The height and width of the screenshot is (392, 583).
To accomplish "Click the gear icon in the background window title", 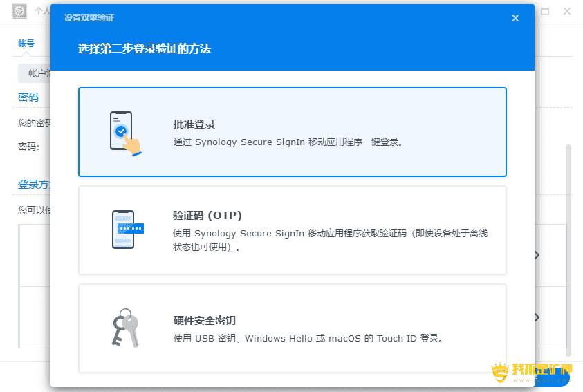I will coord(20,12).
